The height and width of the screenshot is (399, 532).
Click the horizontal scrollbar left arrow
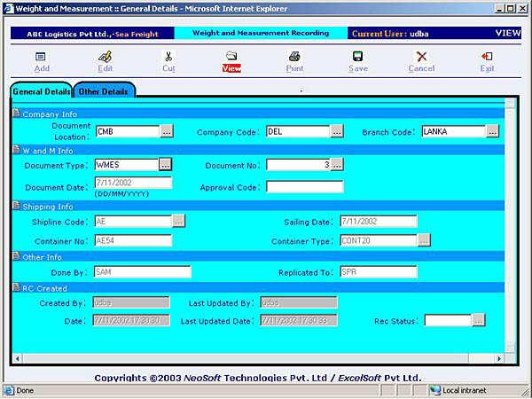tap(17, 358)
